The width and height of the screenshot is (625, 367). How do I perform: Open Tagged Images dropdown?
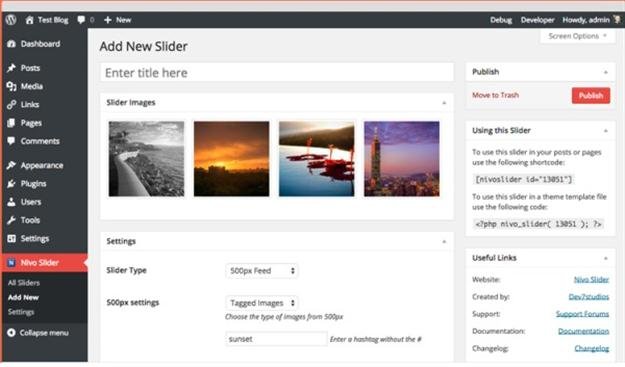tap(262, 303)
